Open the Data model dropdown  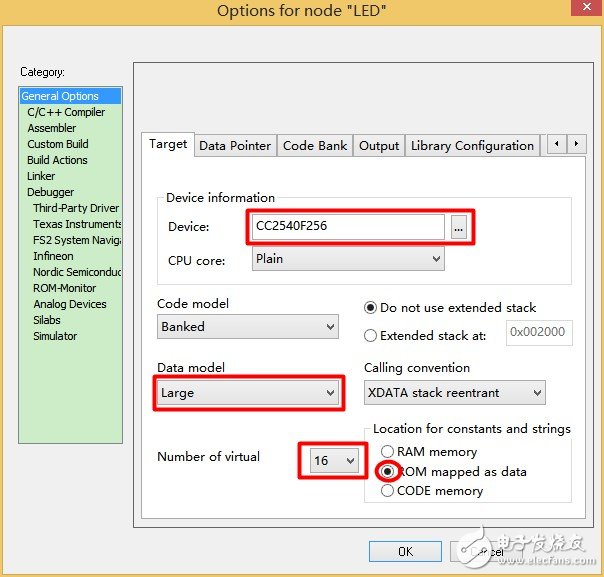coord(248,393)
